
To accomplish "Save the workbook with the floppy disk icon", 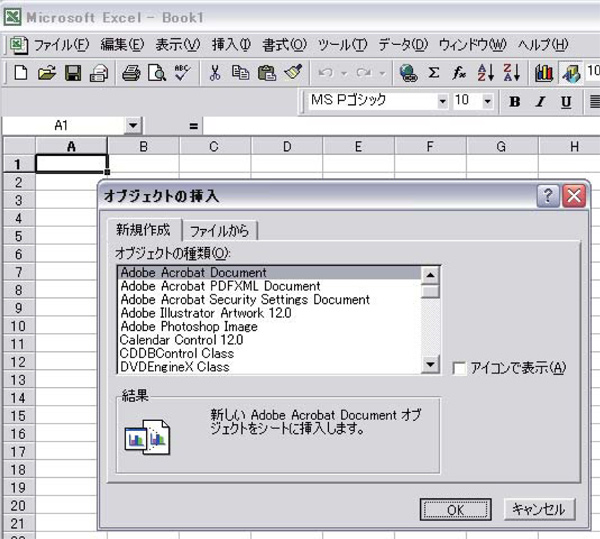I will [73, 72].
